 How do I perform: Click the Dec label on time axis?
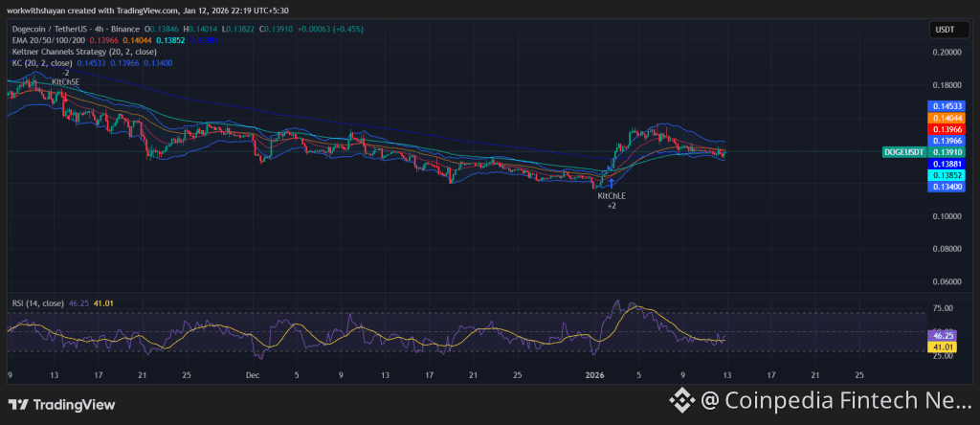pyautogui.click(x=253, y=376)
